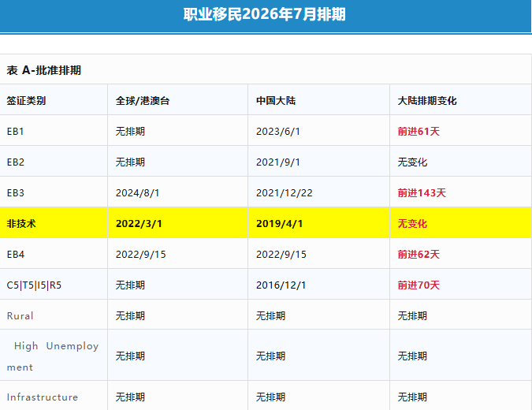Image resolution: width=532 pixels, height=410 pixels.
Task: Click 无变化 in the EB2 row
Action: point(412,162)
